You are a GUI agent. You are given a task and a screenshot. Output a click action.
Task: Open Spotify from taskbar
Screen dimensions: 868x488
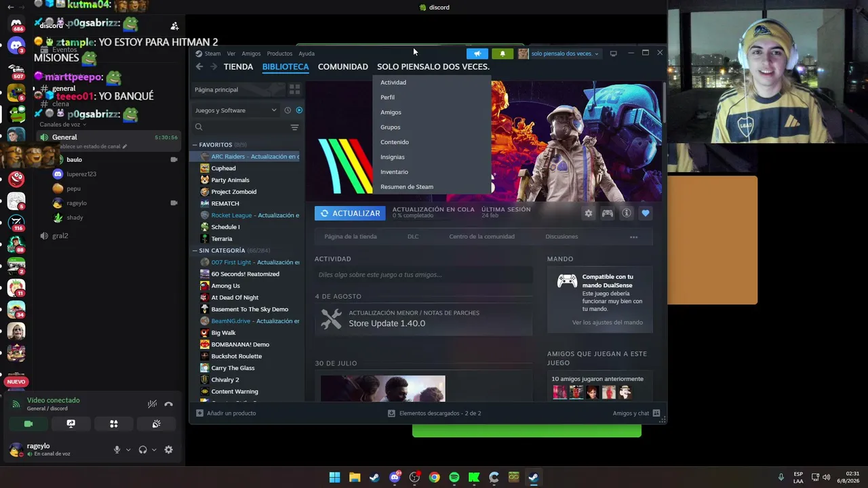coord(454,477)
